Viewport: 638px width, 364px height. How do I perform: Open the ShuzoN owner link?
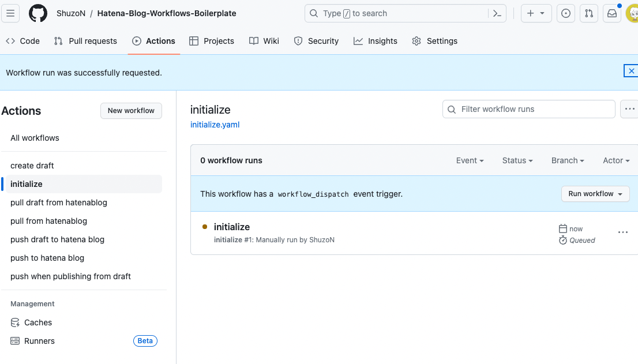pos(71,13)
